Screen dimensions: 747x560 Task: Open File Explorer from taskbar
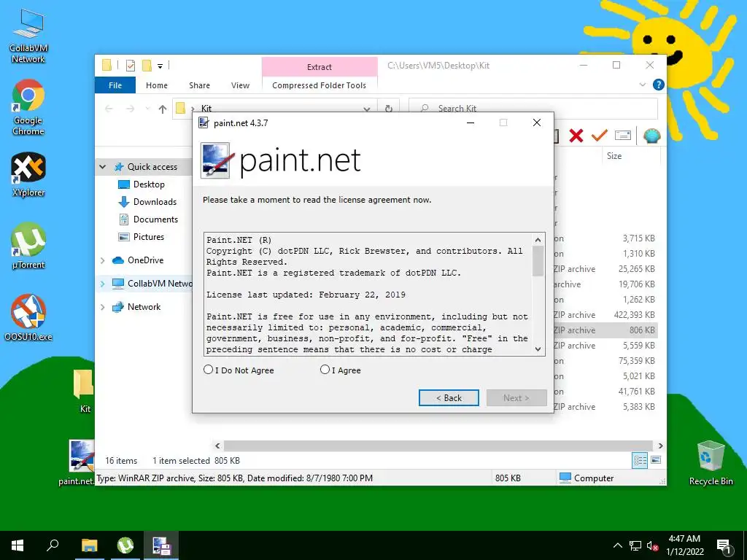[89, 545]
